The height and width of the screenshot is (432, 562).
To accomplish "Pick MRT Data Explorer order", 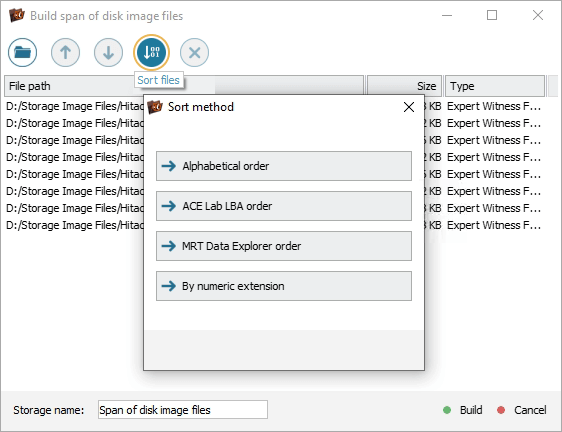I will [x=284, y=246].
